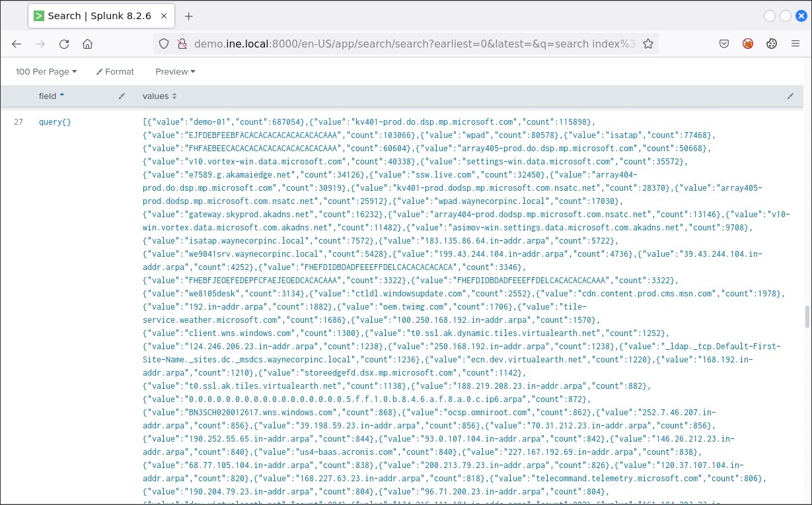Expand the 100 Per Page dropdown
The image size is (812, 505).
(46, 71)
